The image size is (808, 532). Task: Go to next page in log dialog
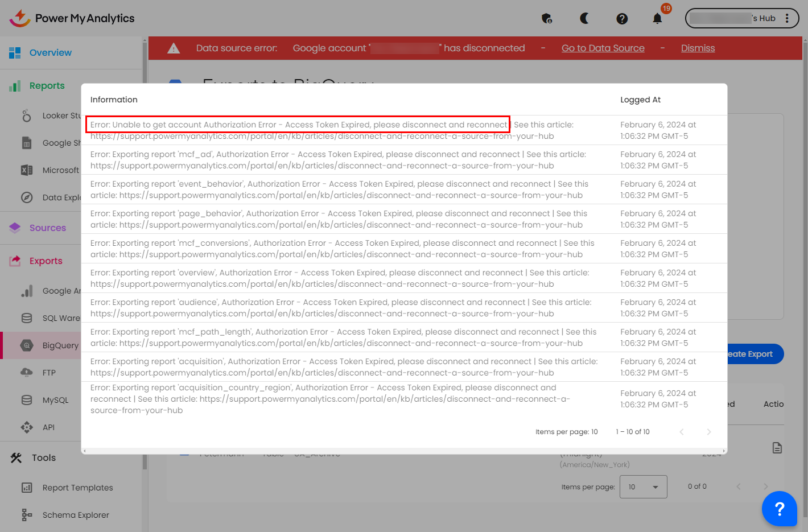[x=708, y=432]
